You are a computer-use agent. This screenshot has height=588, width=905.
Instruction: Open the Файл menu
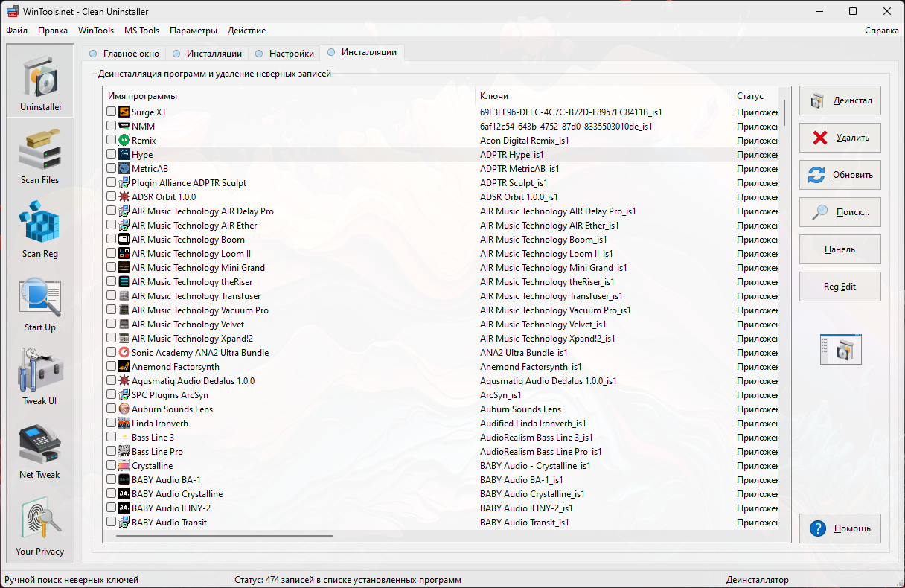tap(17, 31)
